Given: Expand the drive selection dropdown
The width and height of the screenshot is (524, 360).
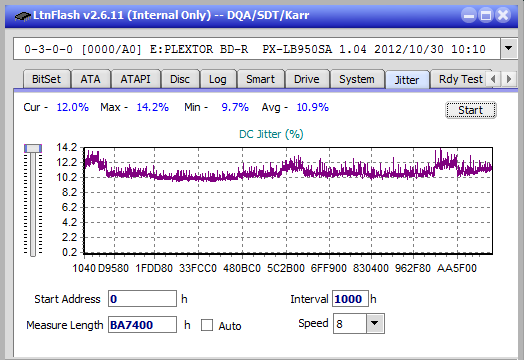Looking at the screenshot, I should [509, 49].
